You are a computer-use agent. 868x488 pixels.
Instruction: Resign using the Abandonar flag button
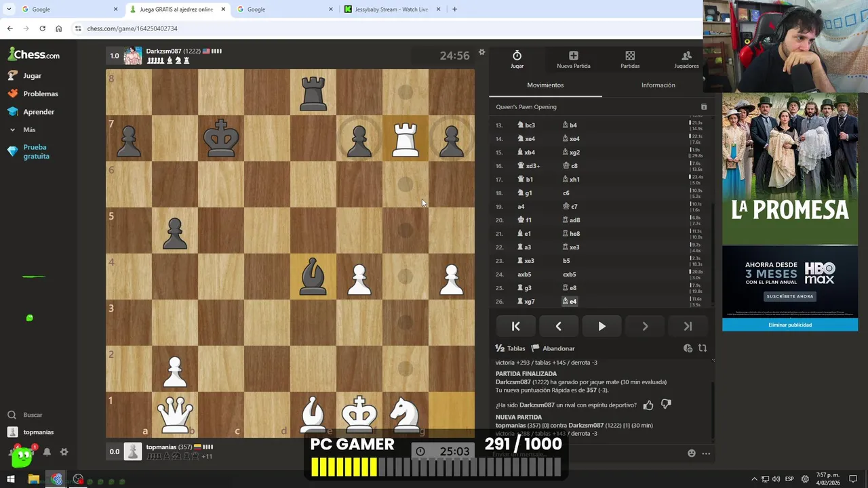[553, 348]
